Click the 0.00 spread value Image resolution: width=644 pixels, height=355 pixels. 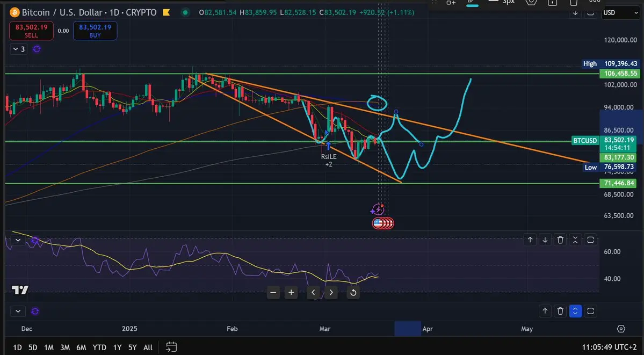[x=63, y=31]
